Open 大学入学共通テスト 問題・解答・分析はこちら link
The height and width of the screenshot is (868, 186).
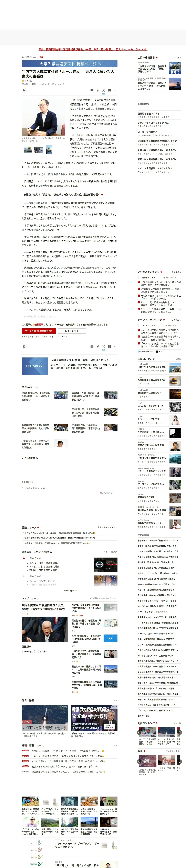click(80, 360)
